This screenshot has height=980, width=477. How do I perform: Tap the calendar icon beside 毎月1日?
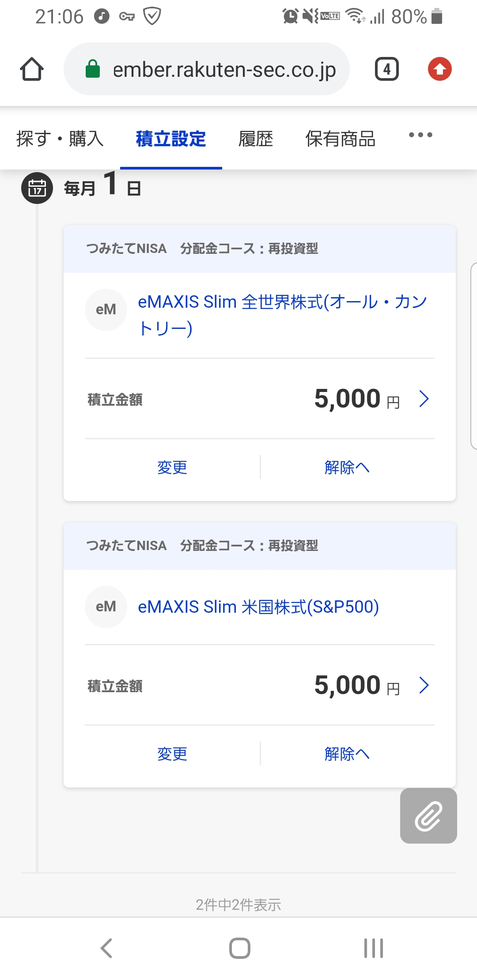[x=37, y=188]
